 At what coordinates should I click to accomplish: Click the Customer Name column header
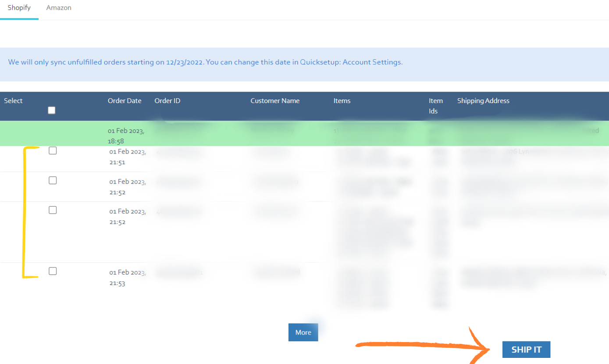tap(274, 100)
